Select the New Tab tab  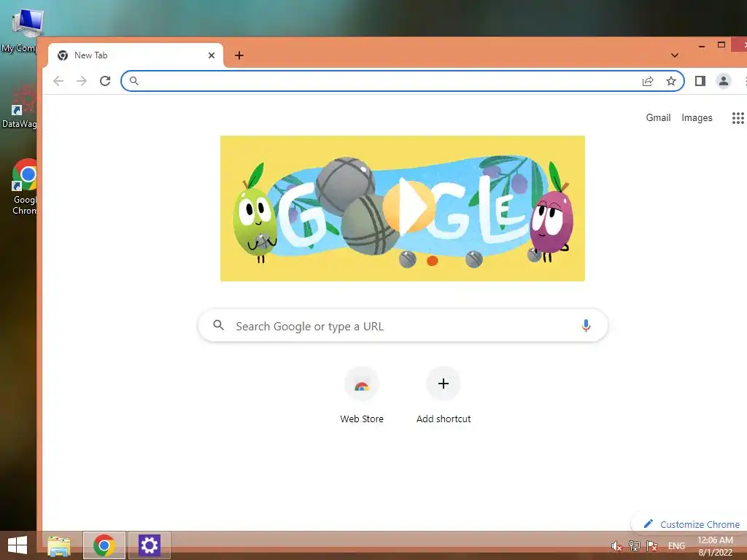coord(136,55)
